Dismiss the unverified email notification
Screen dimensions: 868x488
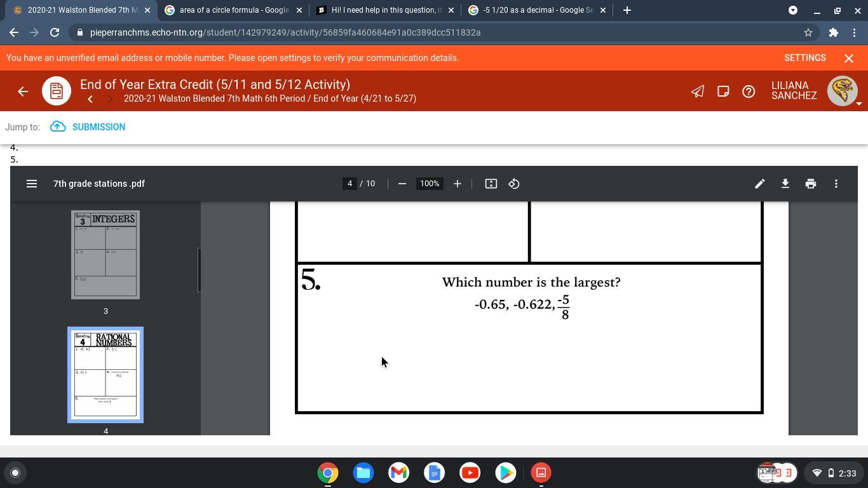tap(849, 58)
